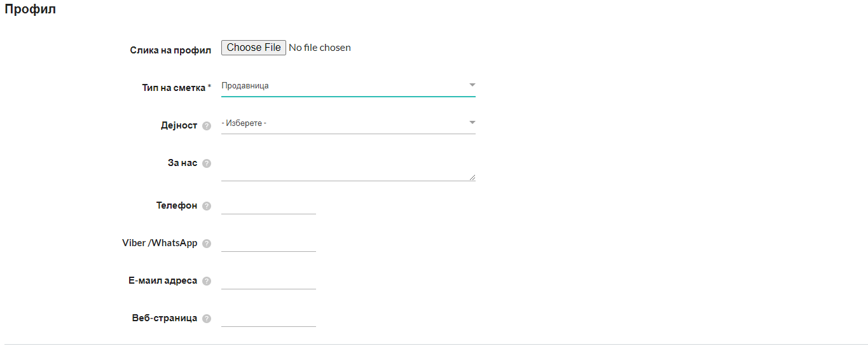
Task: Click help icon next to Телефон
Action: coord(206,206)
